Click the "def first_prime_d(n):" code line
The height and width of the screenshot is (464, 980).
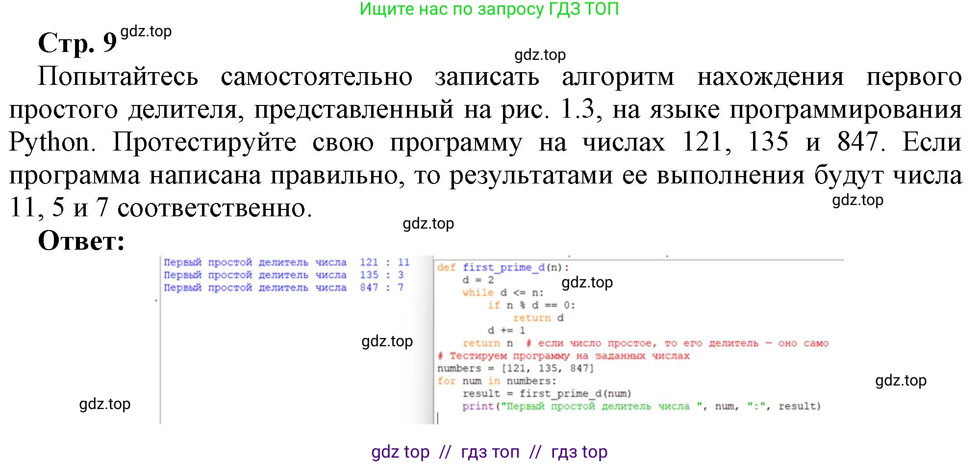pos(503,267)
